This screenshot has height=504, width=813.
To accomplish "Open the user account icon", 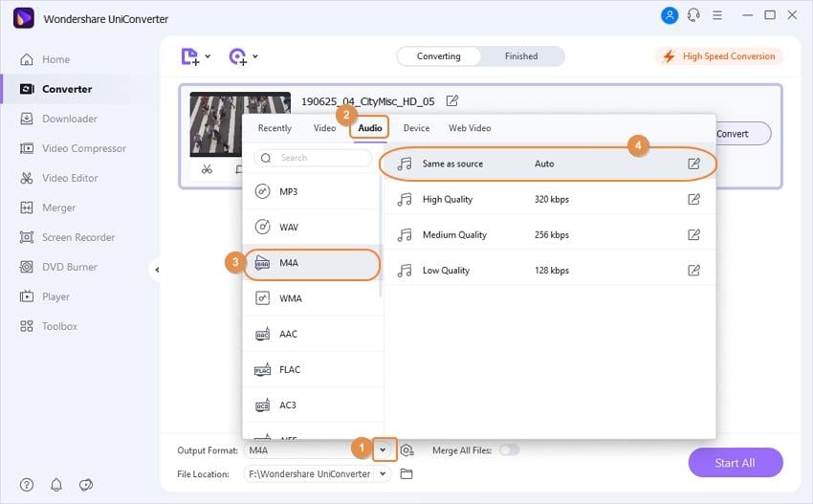I will point(670,15).
